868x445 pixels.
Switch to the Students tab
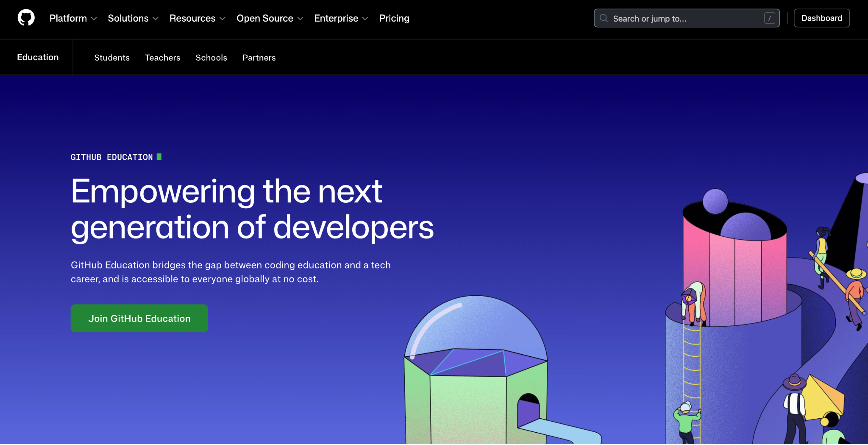[112, 58]
